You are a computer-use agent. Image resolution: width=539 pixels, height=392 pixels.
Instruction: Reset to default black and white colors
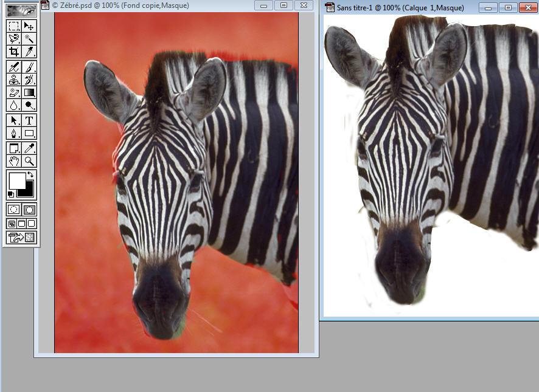(11, 194)
